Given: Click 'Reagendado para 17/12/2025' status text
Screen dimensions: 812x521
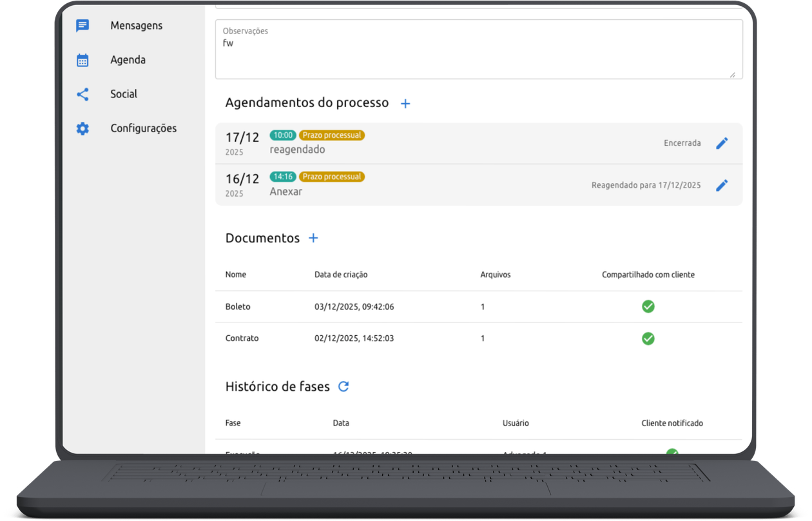Looking at the screenshot, I should point(646,185).
